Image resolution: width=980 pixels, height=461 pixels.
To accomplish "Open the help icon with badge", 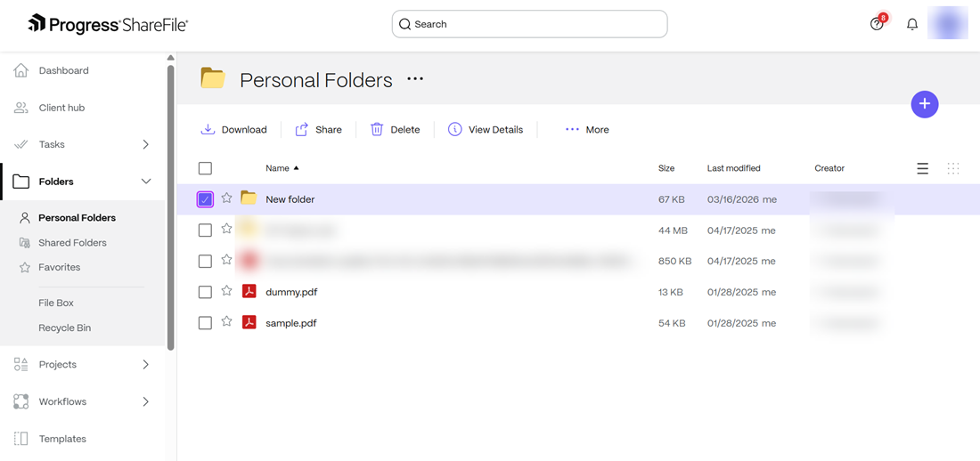I will pyautogui.click(x=877, y=24).
